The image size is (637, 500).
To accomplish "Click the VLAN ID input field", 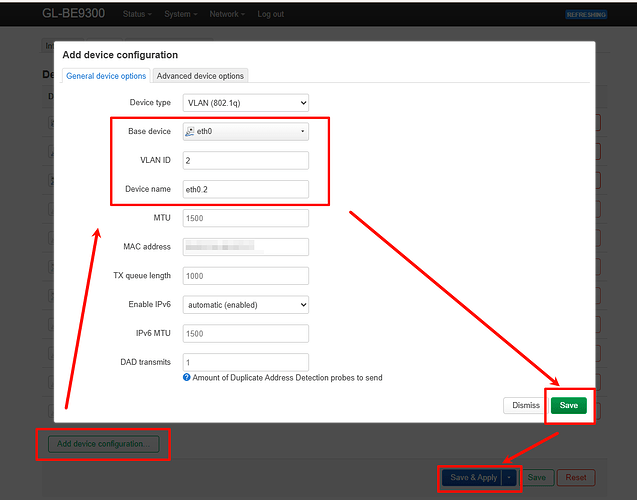I will pos(245,160).
